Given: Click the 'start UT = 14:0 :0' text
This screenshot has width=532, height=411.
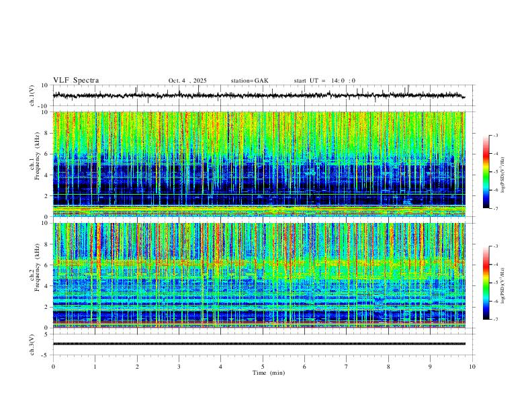Looking at the screenshot, I should point(324,81).
